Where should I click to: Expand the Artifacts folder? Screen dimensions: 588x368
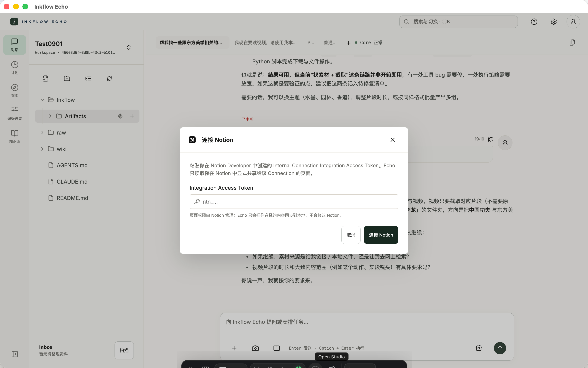click(x=50, y=116)
